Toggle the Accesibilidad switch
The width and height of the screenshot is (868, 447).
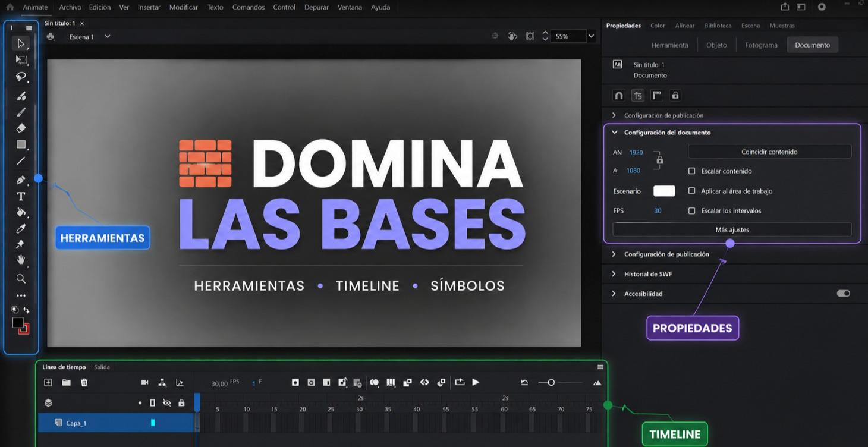coord(843,293)
